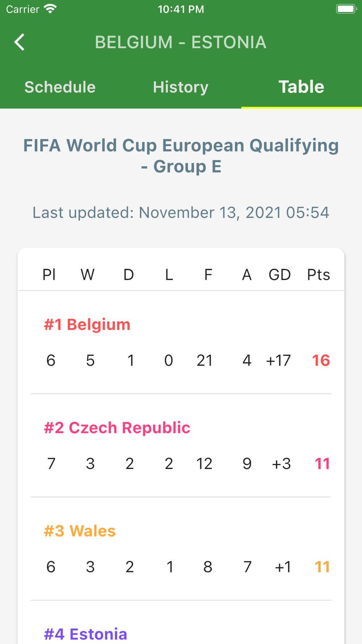The image size is (362, 644).
Task: Tap the #4 Estonia team name
Action: point(85,634)
